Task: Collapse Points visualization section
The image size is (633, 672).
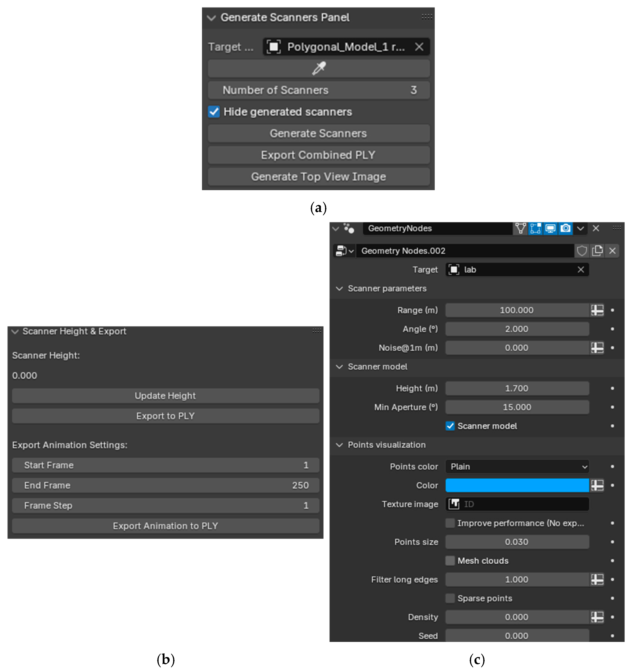Action: pyautogui.click(x=339, y=445)
